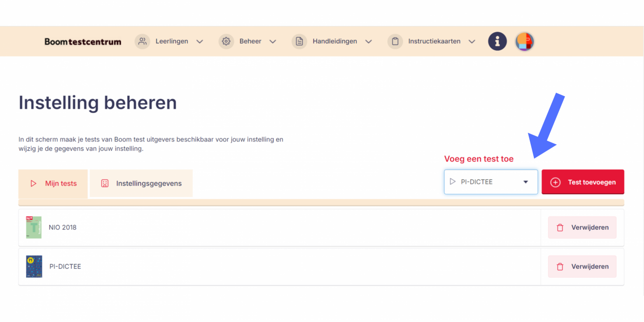Click the plus icon inside Test toevoegen
644x322 pixels.
[555, 181]
